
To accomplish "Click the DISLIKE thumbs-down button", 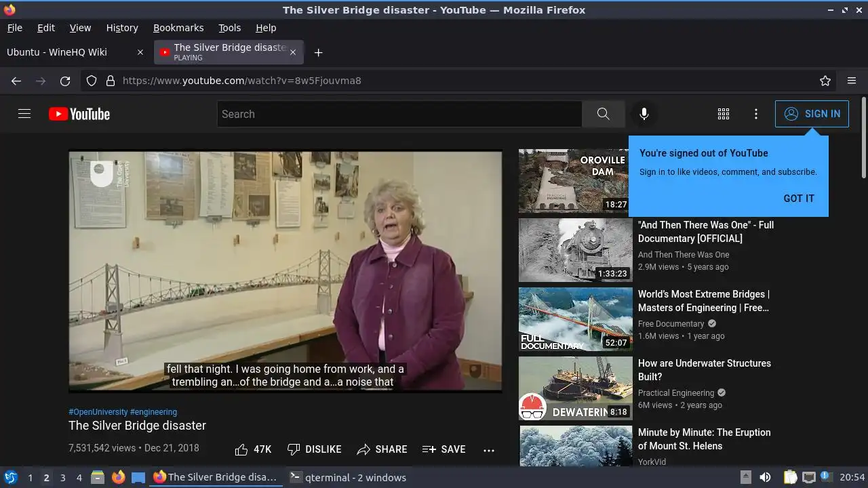I will tap(314, 449).
